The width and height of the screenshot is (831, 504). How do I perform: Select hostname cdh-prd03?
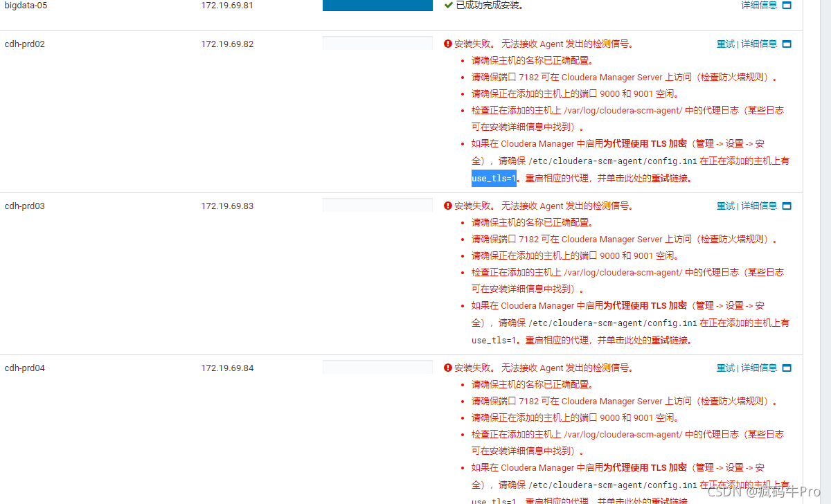pyautogui.click(x=24, y=206)
